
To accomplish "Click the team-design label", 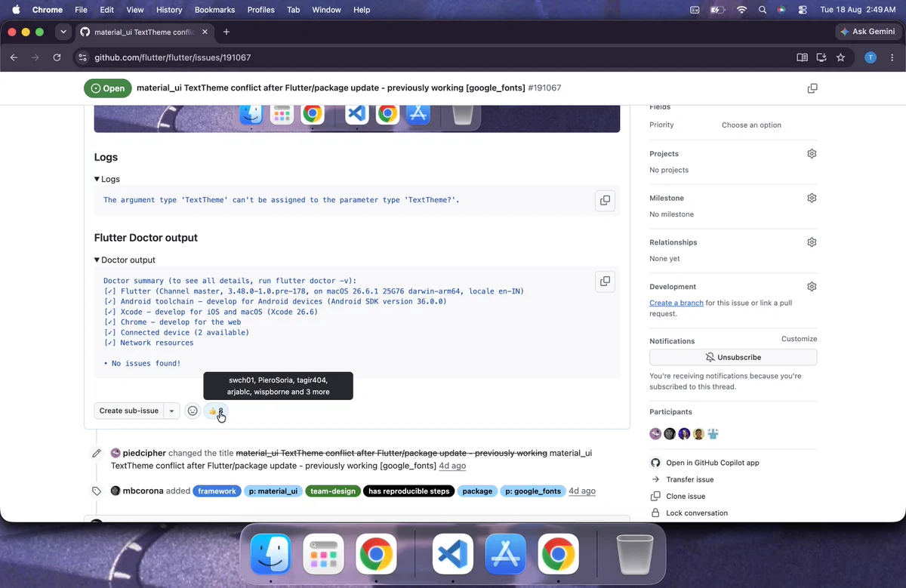I will coord(333,491).
